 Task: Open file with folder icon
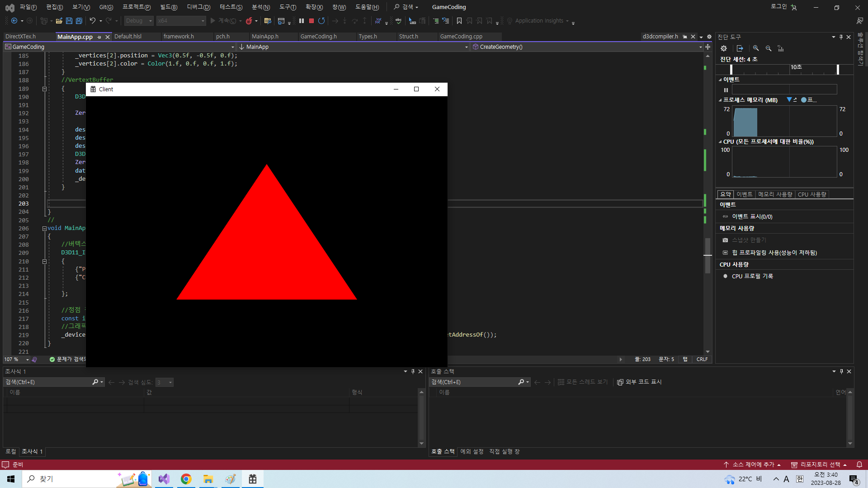pos(59,21)
